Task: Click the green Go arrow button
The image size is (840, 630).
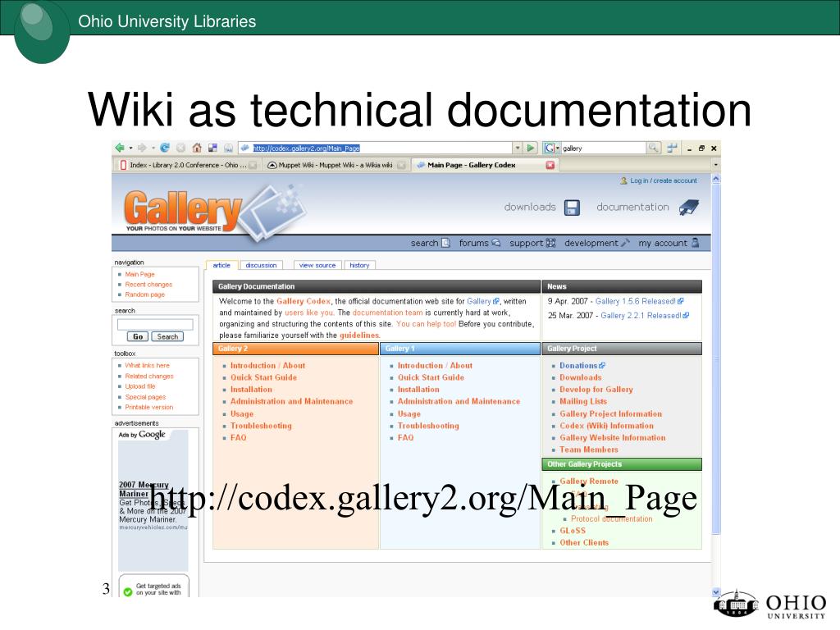Action: 531,148
